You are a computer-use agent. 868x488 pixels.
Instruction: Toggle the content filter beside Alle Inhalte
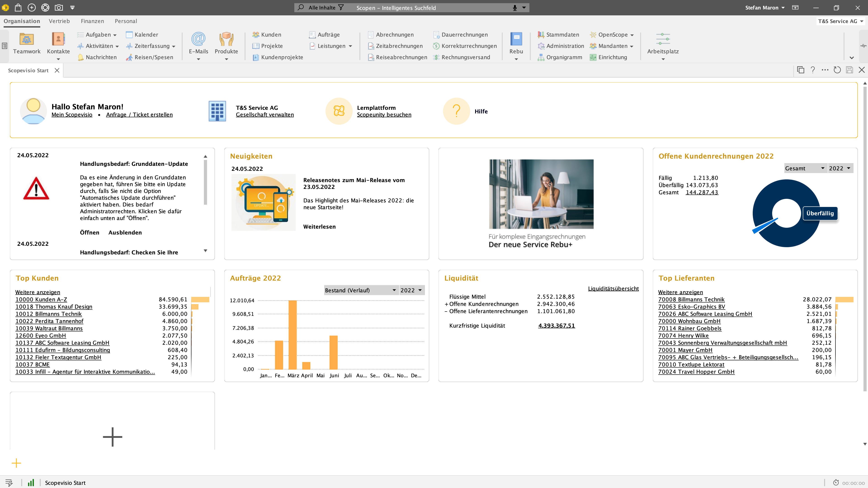click(342, 7)
